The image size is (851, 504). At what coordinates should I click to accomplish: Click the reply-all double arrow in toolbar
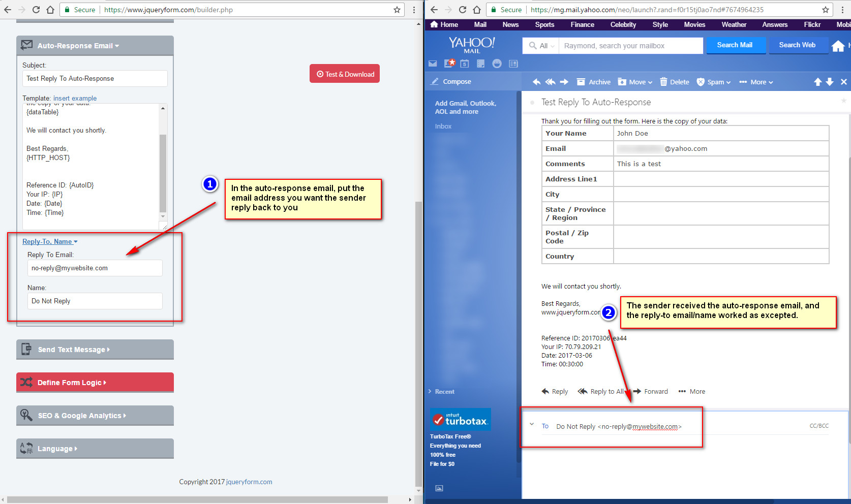click(550, 82)
